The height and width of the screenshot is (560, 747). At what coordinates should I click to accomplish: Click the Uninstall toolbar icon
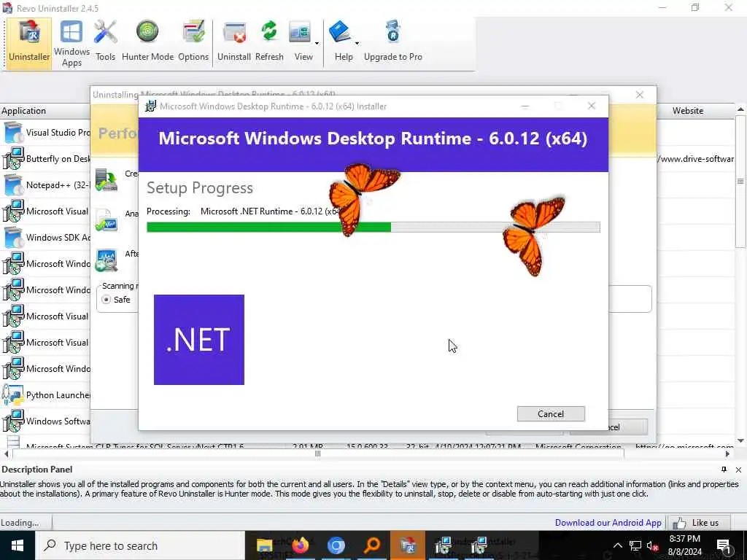(x=234, y=42)
